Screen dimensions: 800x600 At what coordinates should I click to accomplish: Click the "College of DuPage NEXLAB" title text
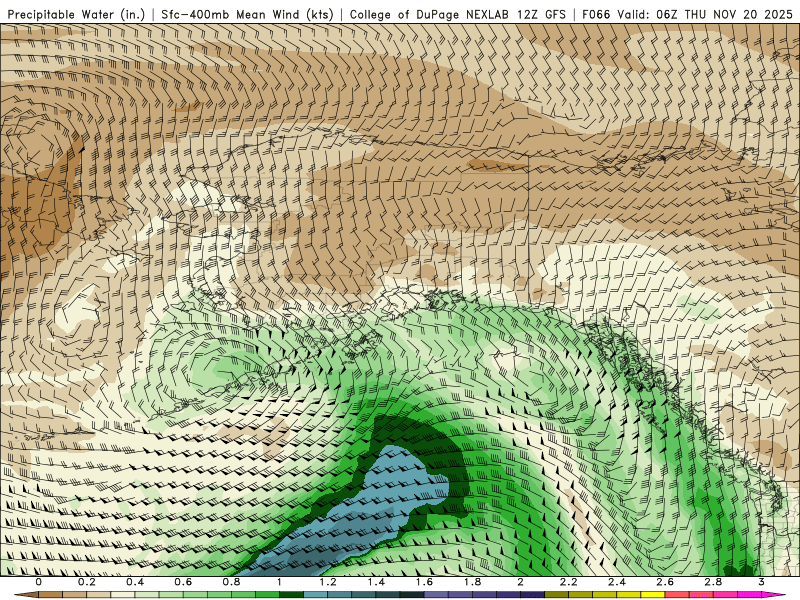(x=429, y=14)
